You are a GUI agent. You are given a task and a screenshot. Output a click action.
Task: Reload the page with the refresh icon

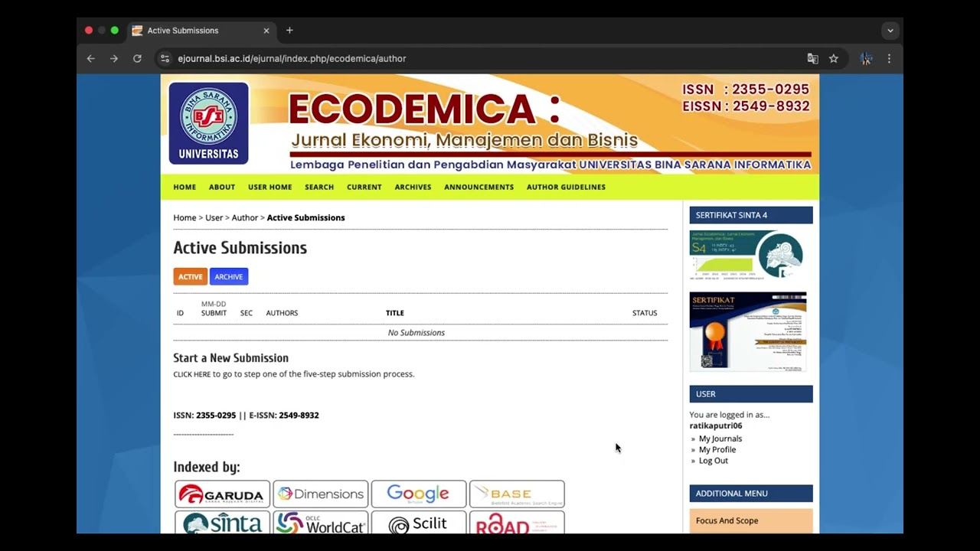click(137, 58)
